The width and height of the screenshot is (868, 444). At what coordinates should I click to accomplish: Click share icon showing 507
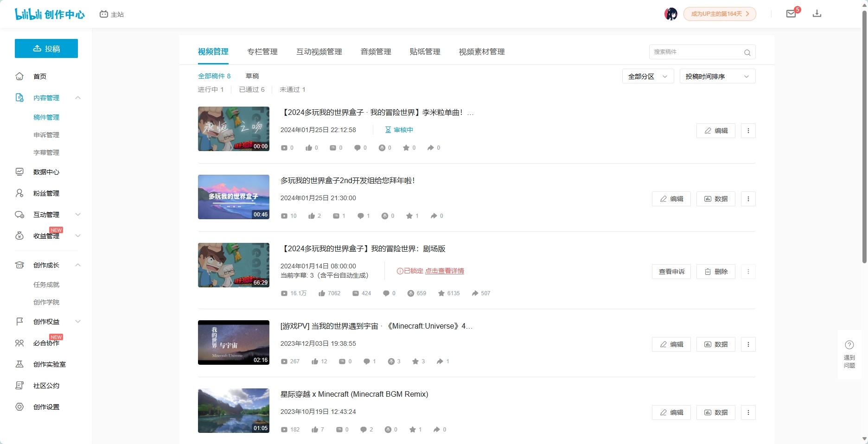(475, 293)
